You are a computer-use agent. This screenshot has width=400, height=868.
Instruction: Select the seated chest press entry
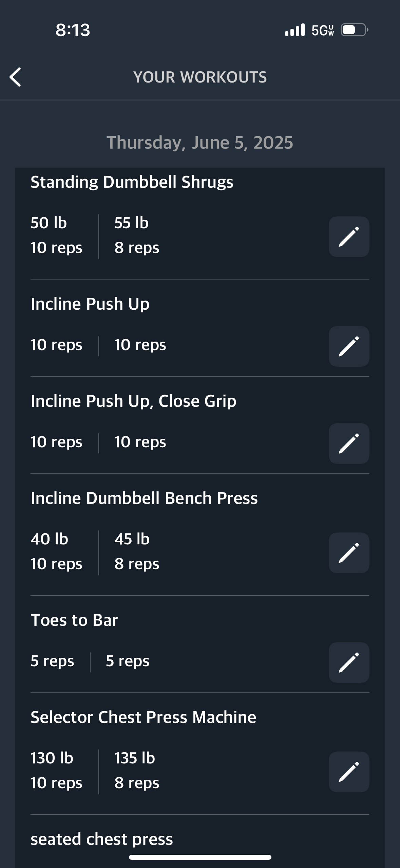[102, 839]
